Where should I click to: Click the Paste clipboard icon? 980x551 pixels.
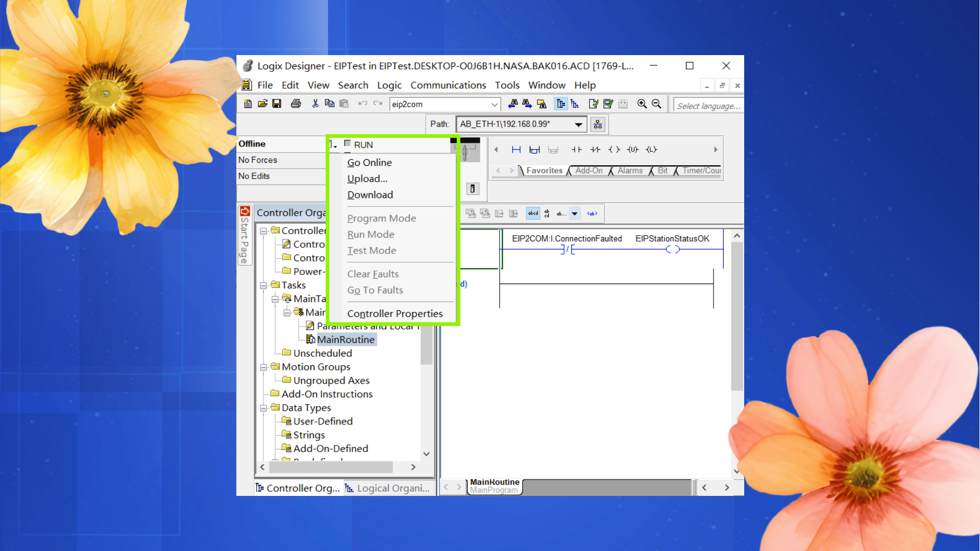344,104
